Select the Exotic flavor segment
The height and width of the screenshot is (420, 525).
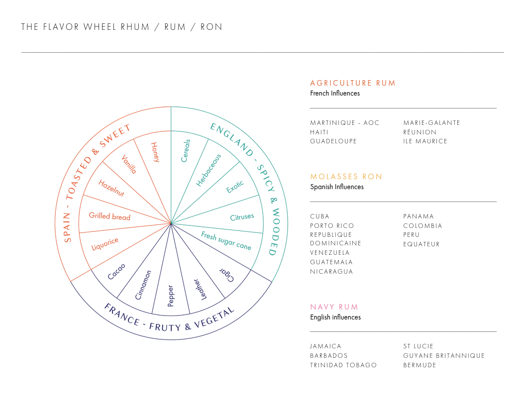(235, 187)
